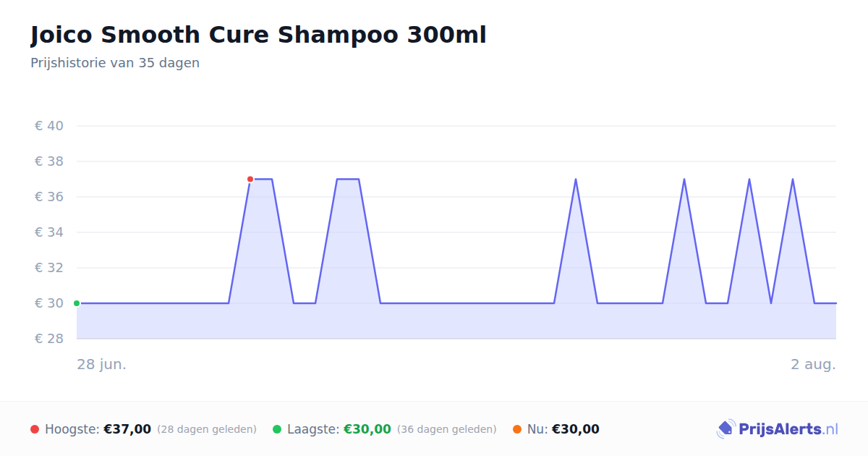
Task: Click the € 34 axis label
Action: coord(49,232)
